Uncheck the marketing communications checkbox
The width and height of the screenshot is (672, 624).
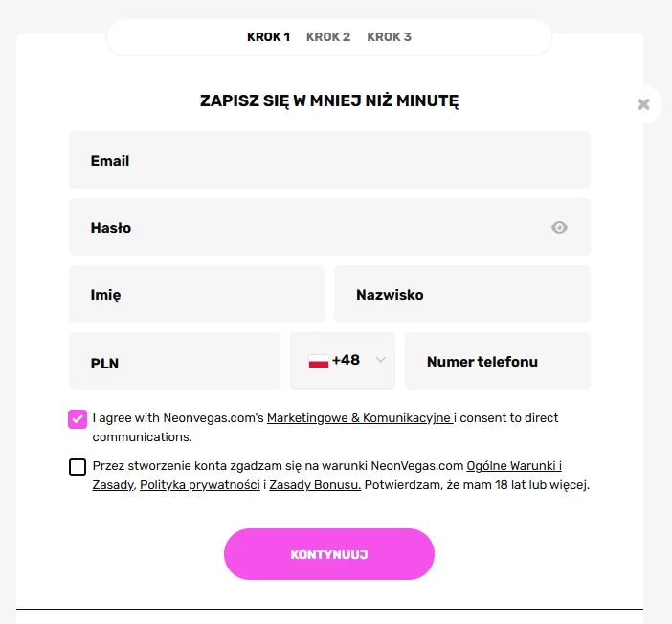[78, 418]
